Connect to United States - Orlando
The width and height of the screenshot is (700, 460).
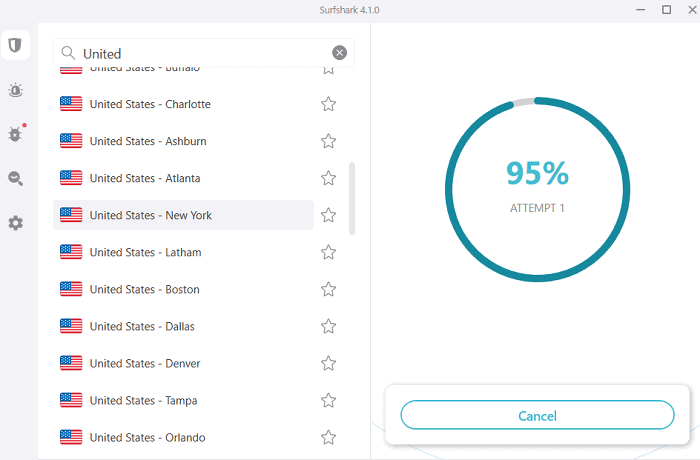[147, 437]
